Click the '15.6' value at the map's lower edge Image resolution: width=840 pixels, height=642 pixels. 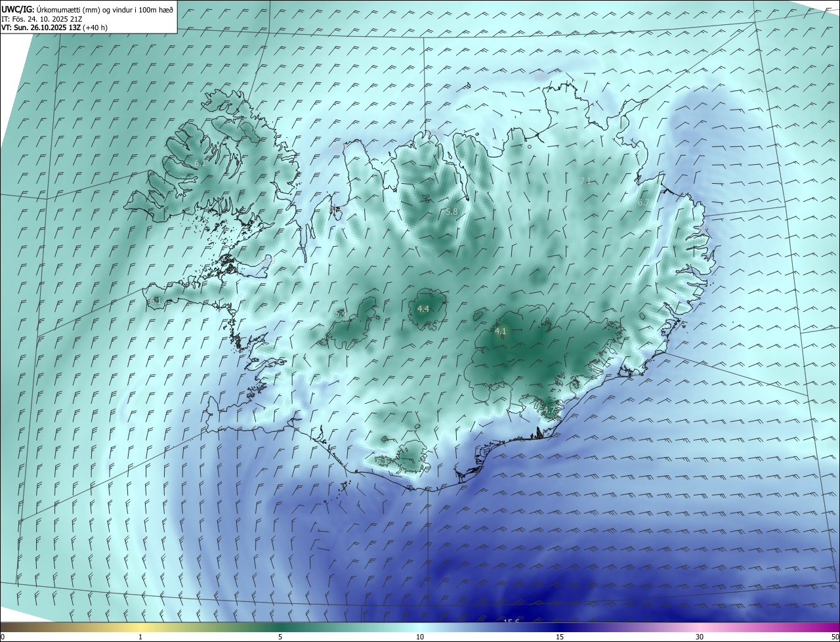[511, 622]
